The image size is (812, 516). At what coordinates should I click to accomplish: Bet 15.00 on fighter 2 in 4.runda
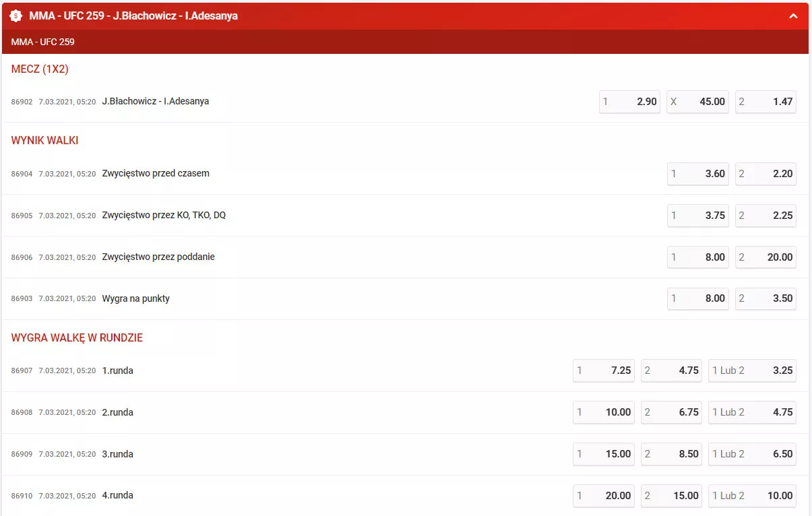671,496
